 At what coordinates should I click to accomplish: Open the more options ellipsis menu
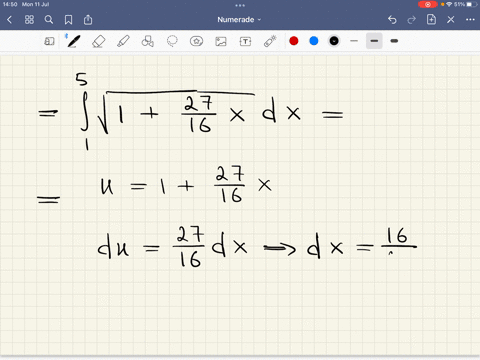[x=470, y=20]
